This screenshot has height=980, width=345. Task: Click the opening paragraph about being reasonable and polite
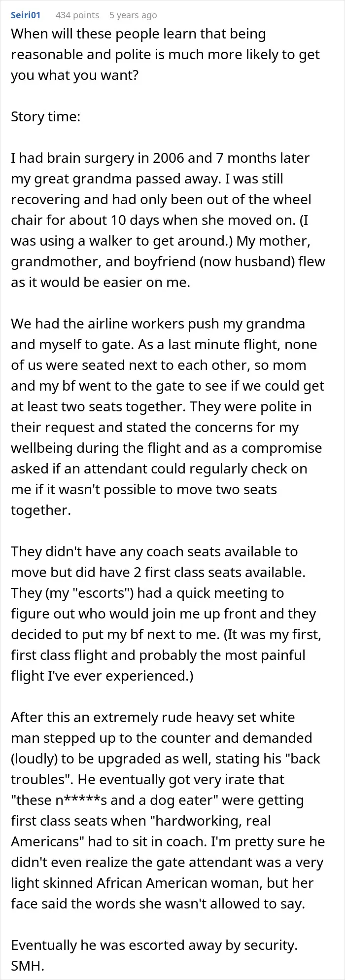coord(166,55)
